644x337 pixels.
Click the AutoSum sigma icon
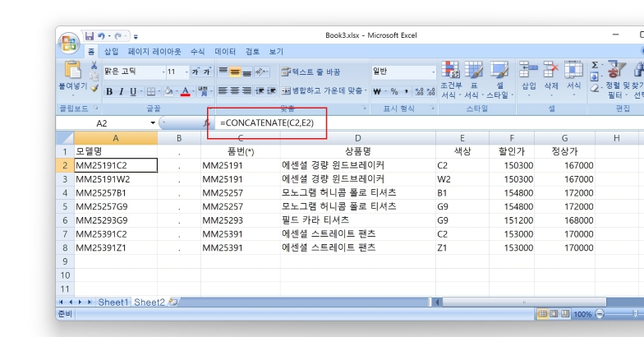point(596,65)
